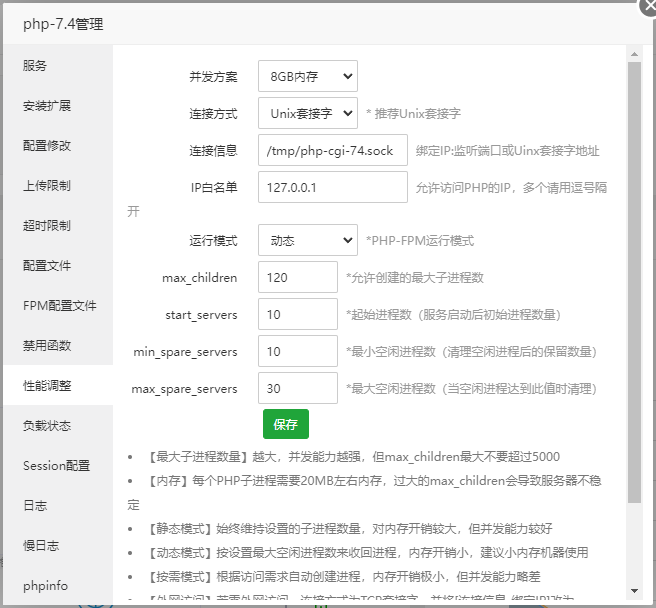The width and height of the screenshot is (656, 608).
Task: Click the max_children value field
Action: coord(297,277)
